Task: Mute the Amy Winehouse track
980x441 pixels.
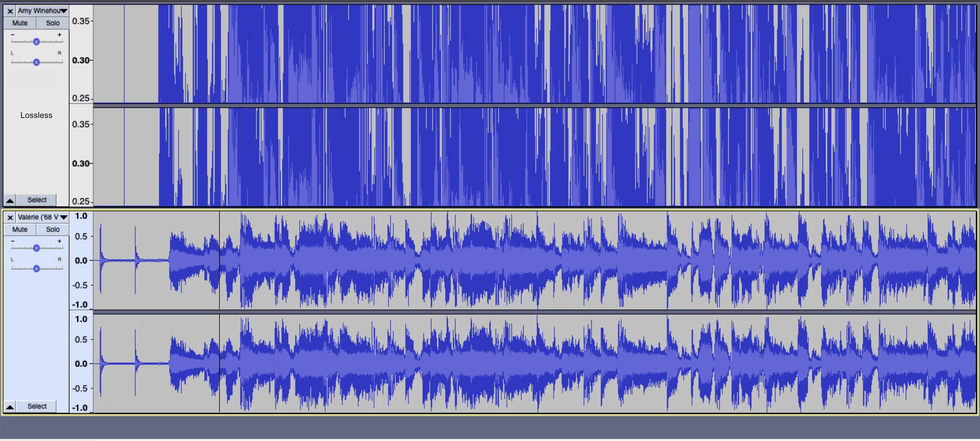Action: click(x=19, y=23)
